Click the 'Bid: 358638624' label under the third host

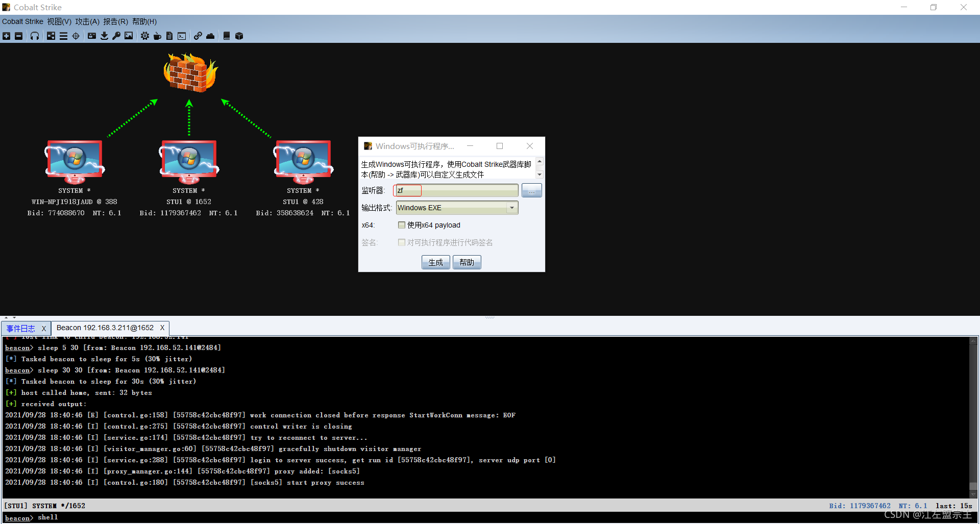click(285, 213)
